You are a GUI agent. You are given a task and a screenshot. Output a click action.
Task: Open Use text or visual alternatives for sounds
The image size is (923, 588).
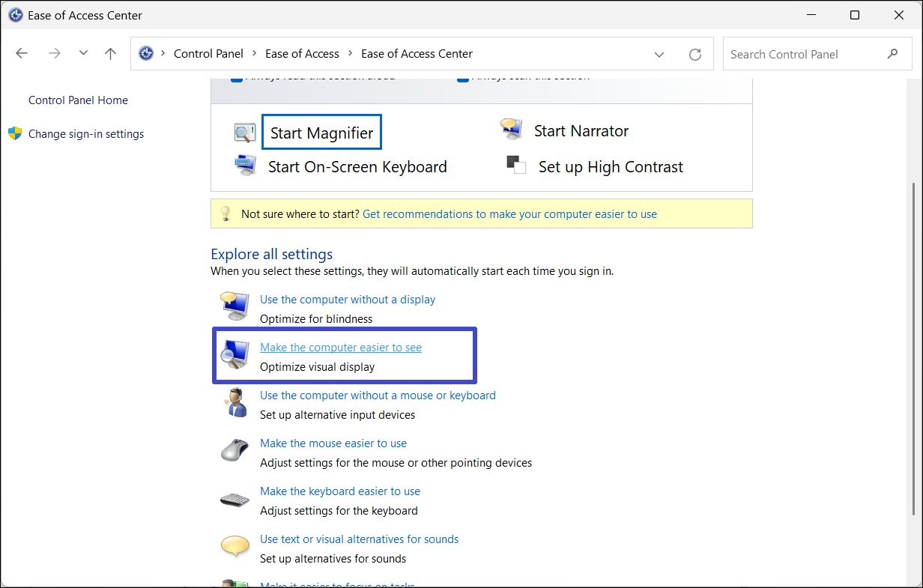(359, 539)
